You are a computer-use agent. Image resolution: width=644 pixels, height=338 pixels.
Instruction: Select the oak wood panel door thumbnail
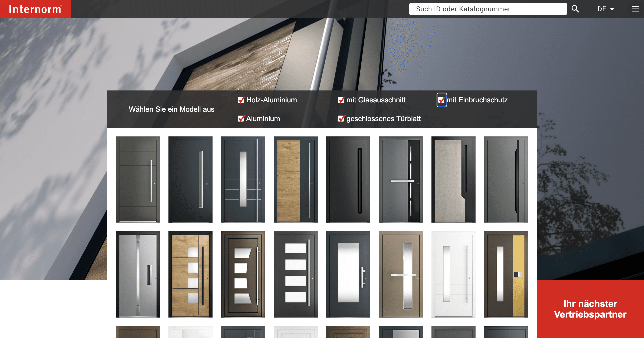pyautogui.click(x=296, y=179)
